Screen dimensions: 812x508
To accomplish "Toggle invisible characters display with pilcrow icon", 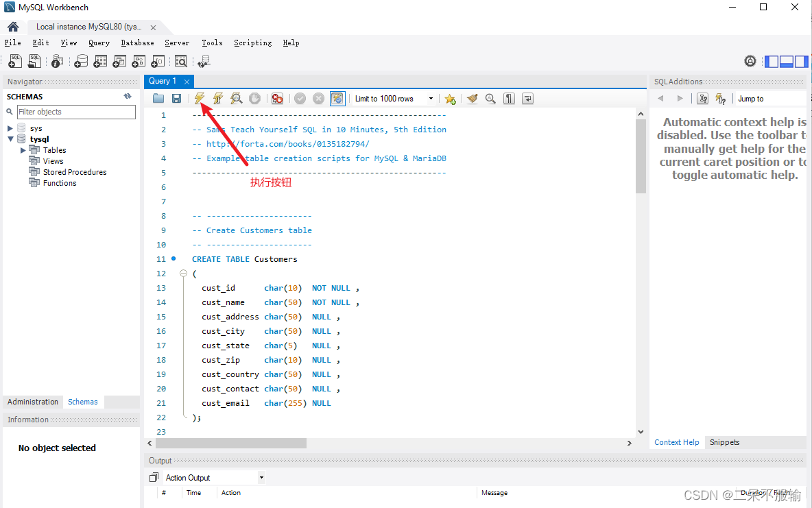I will (509, 98).
